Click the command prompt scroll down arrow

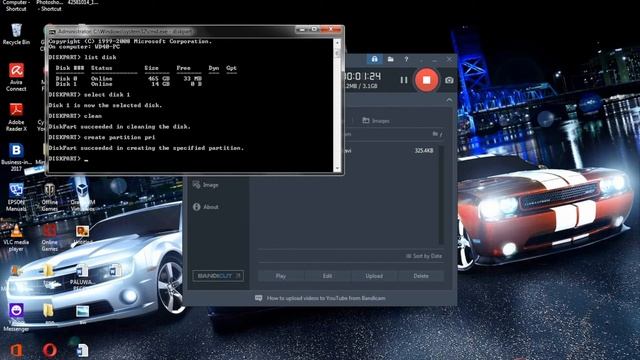coord(337,168)
